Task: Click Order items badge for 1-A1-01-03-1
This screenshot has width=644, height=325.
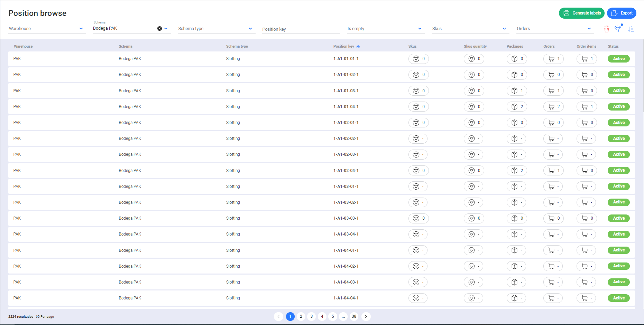Action: coord(587,91)
